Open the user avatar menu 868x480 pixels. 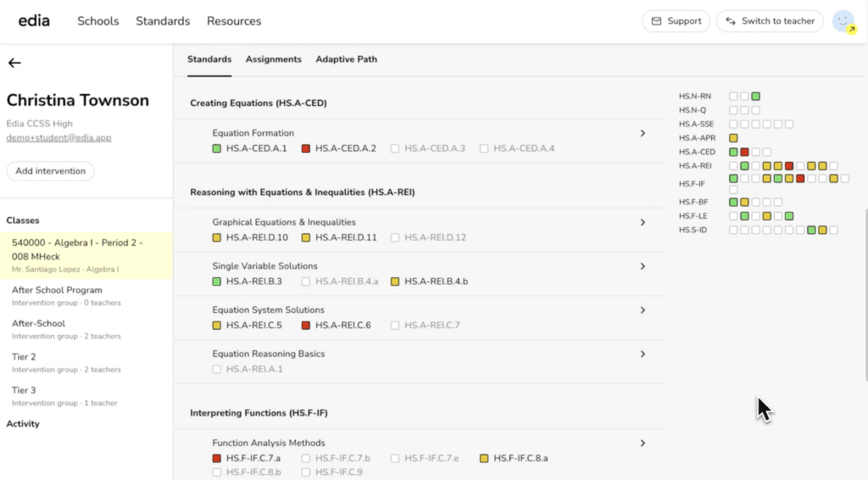pyautogui.click(x=843, y=21)
